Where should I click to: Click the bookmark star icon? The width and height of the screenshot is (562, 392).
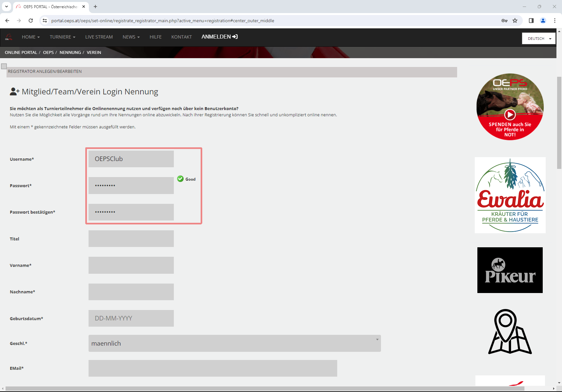(515, 21)
